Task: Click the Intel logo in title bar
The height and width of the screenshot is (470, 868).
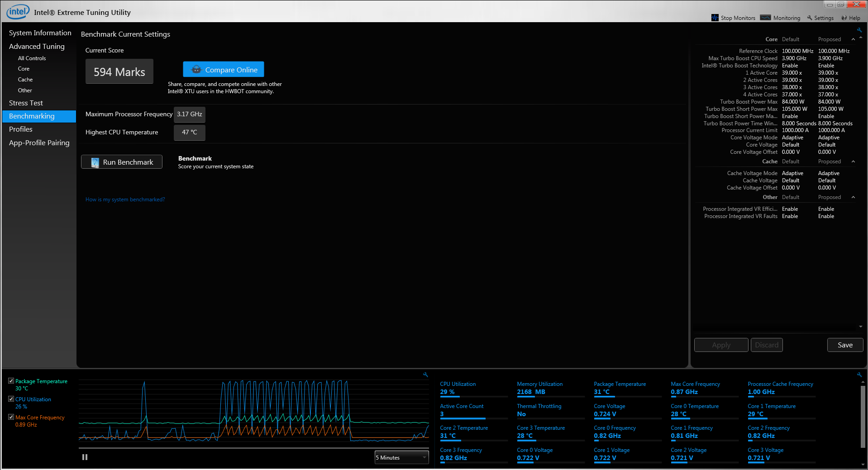Action: pos(18,12)
